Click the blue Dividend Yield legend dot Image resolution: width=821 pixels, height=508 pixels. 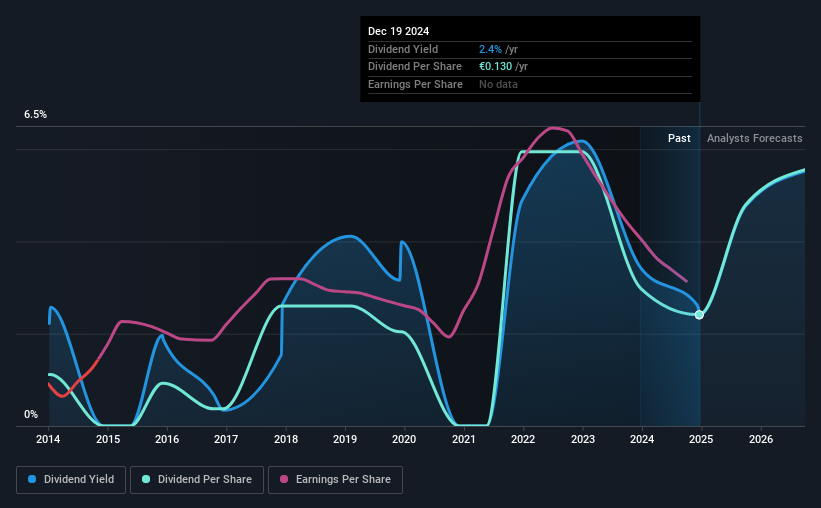point(32,479)
